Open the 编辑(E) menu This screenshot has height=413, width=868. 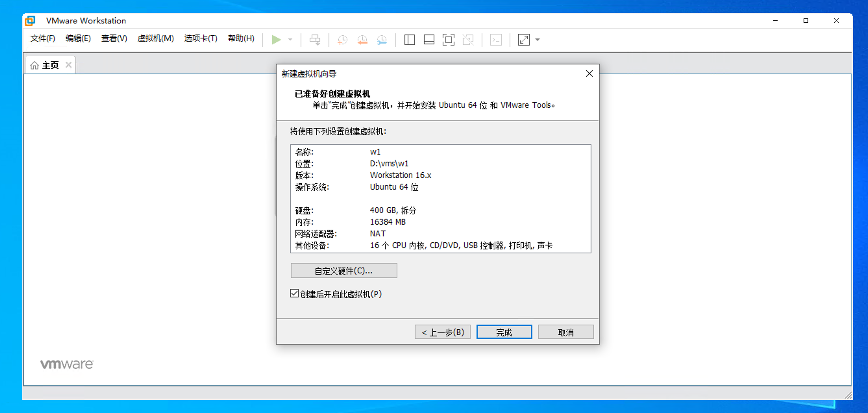78,38
